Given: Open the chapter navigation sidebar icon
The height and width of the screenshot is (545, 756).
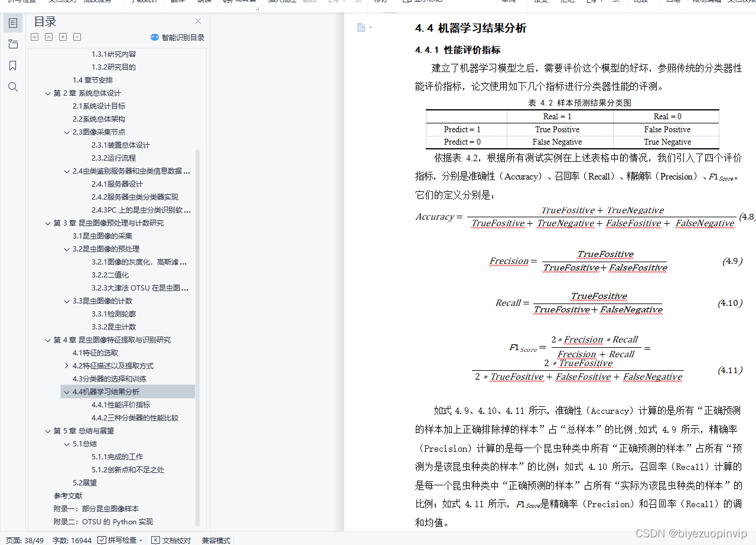Looking at the screenshot, I should pyautogui.click(x=13, y=44).
